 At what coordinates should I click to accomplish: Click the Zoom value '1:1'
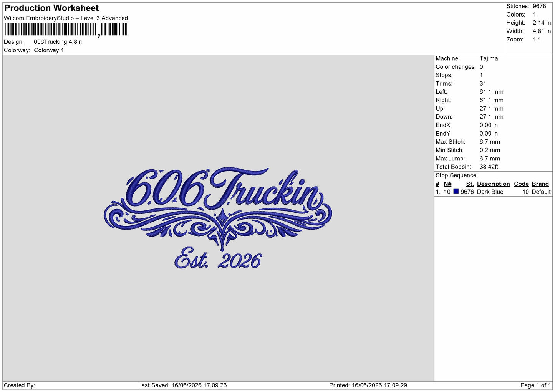(x=537, y=40)
